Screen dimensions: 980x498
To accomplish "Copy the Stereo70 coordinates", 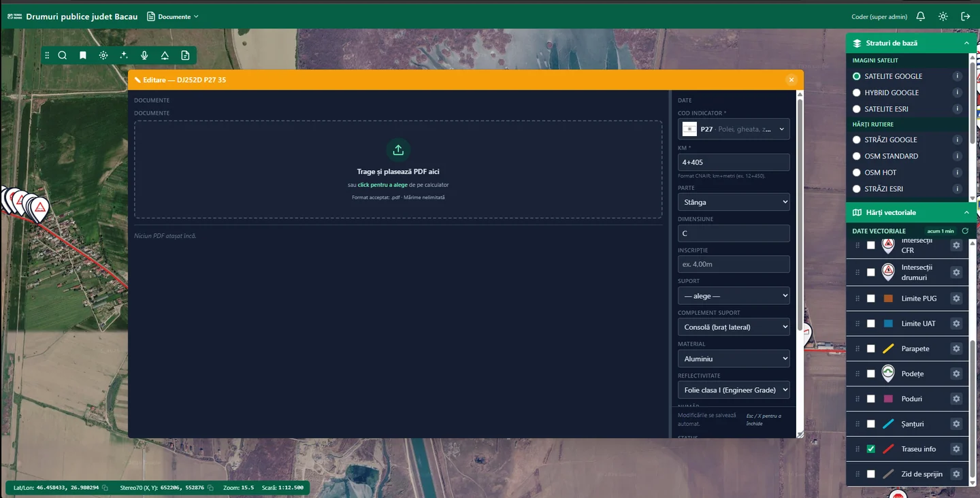I will click(210, 488).
